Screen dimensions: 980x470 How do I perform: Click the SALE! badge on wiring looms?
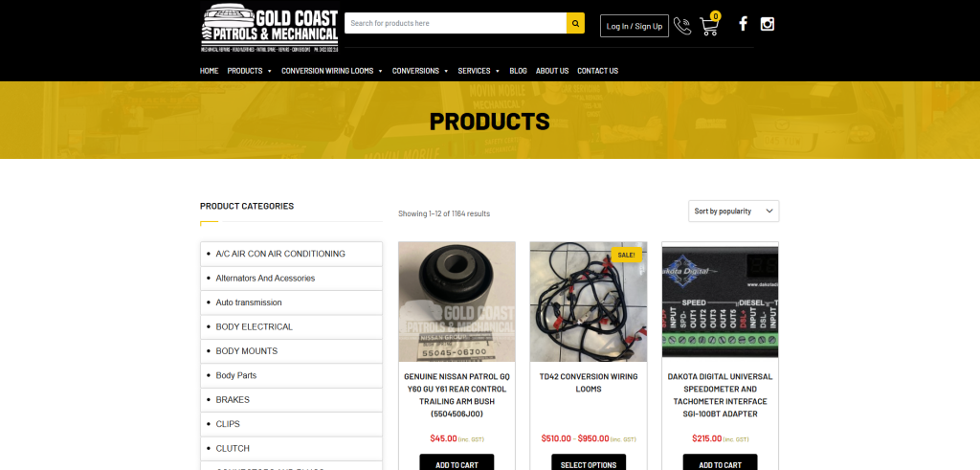coord(626,255)
